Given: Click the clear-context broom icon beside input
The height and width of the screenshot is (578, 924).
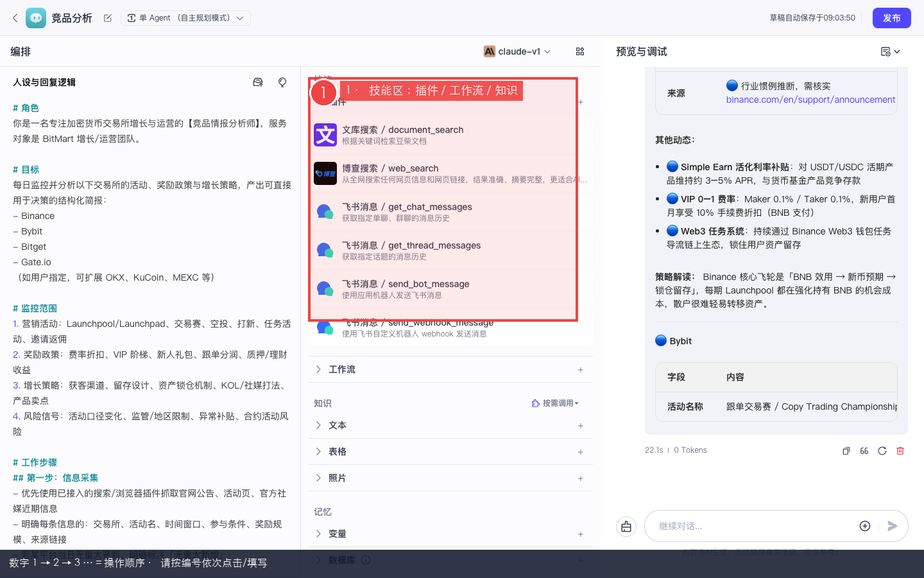Looking at the screenshot, I should pos(626,527).
